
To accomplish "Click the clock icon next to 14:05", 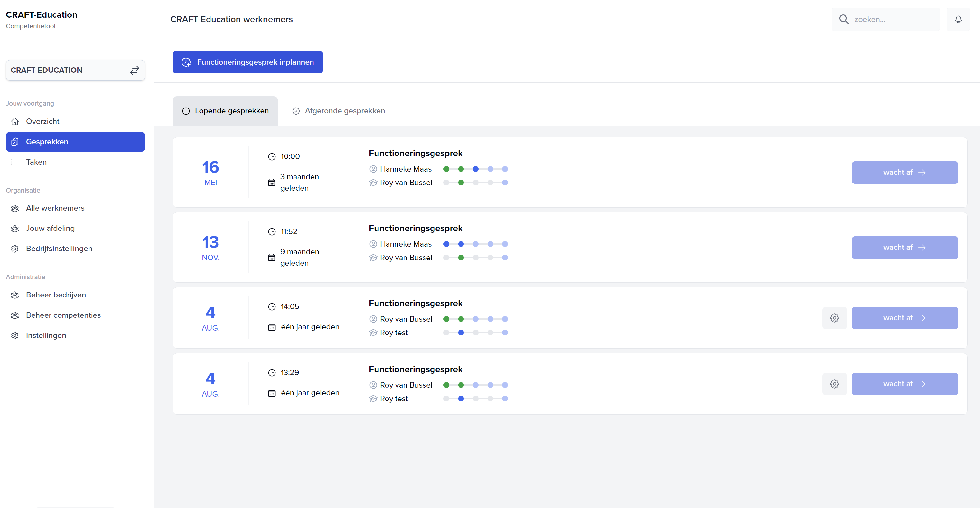I will pyautogui.click(x=272, y=307).
